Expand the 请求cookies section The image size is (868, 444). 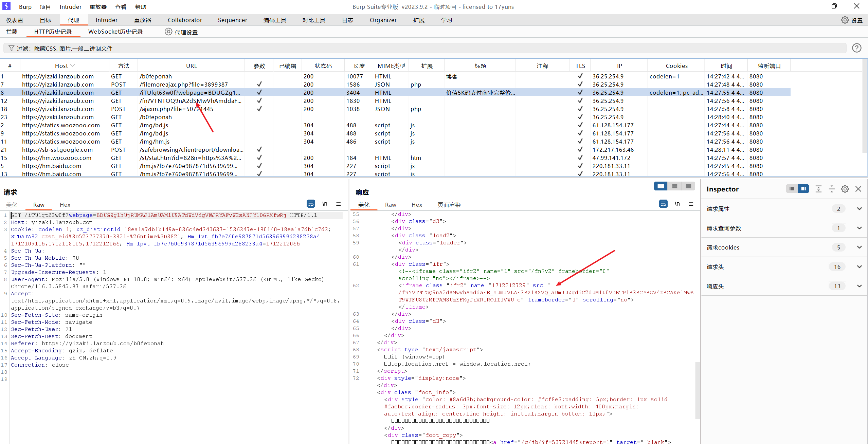tap(859, 247)
